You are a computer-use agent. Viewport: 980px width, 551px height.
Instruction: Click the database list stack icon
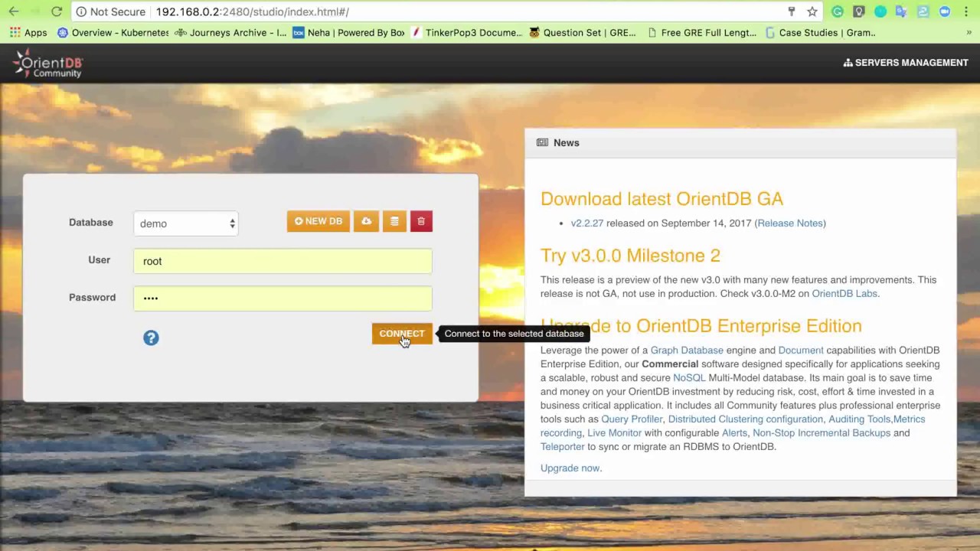[394, 221]
